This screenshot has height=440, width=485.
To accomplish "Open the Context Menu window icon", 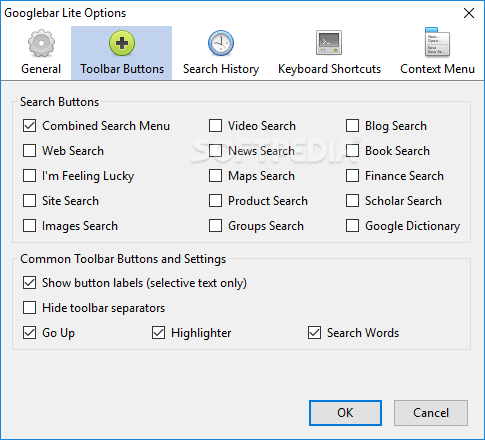I will [437, 42].
